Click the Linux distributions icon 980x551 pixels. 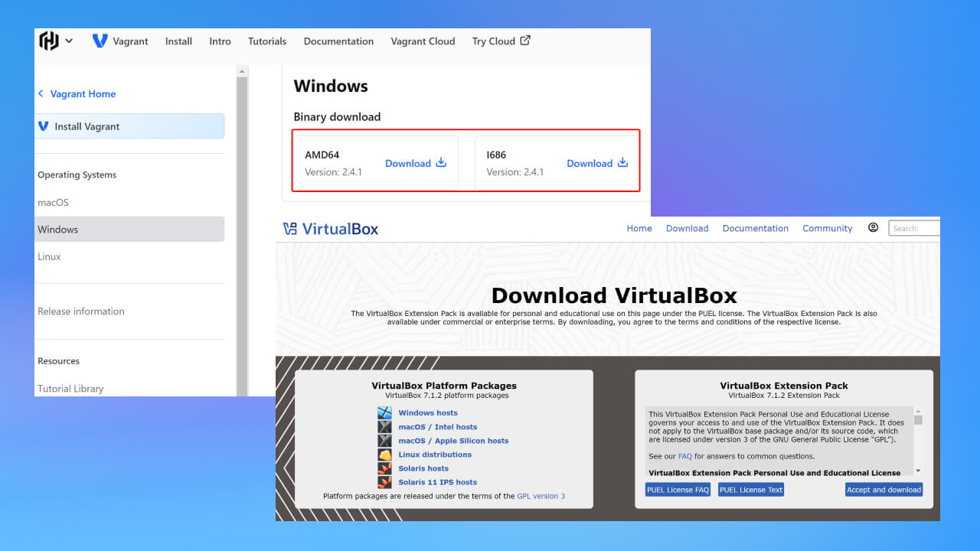tap(384, 455)
